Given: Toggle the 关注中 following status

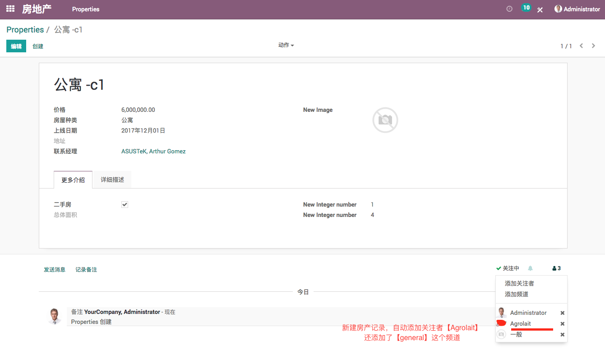Looking at the screenshot, I should [508, 268].
